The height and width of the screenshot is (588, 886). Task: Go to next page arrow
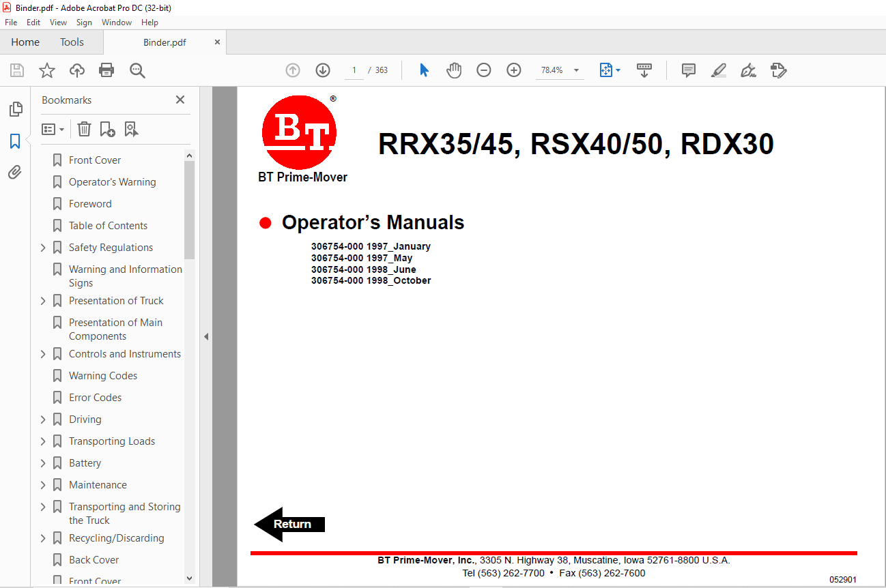(323, 70)
